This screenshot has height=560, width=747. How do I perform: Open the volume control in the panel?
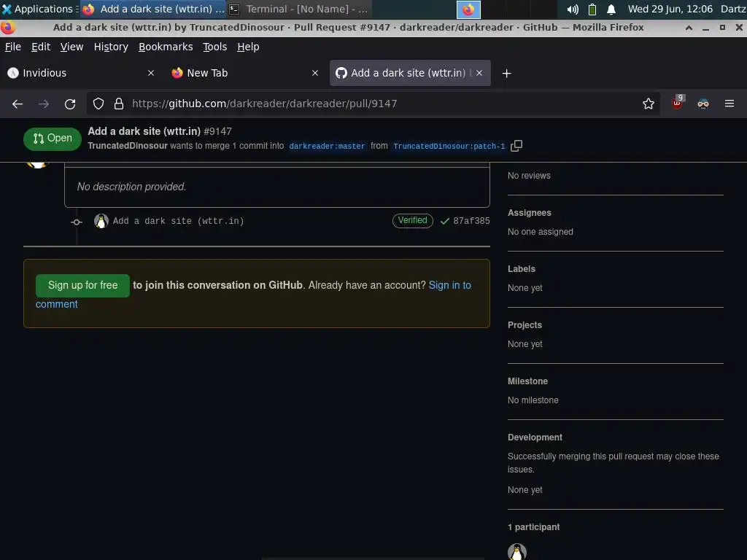(572, 9)
